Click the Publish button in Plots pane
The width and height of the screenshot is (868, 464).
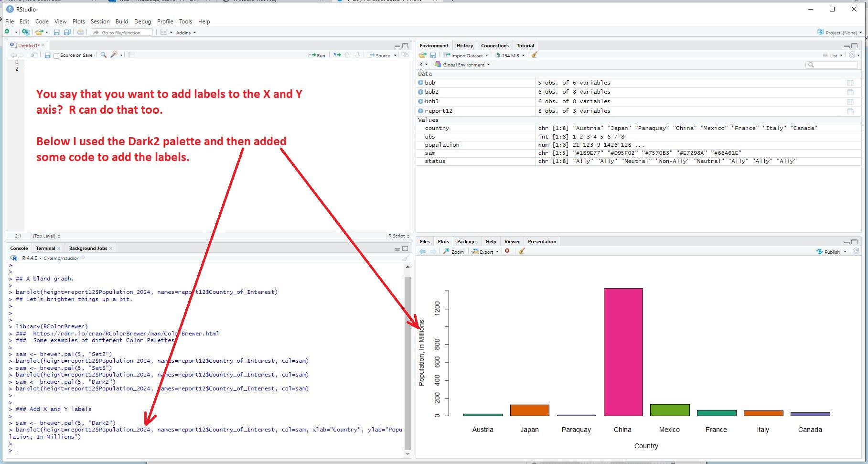point(831,252)
